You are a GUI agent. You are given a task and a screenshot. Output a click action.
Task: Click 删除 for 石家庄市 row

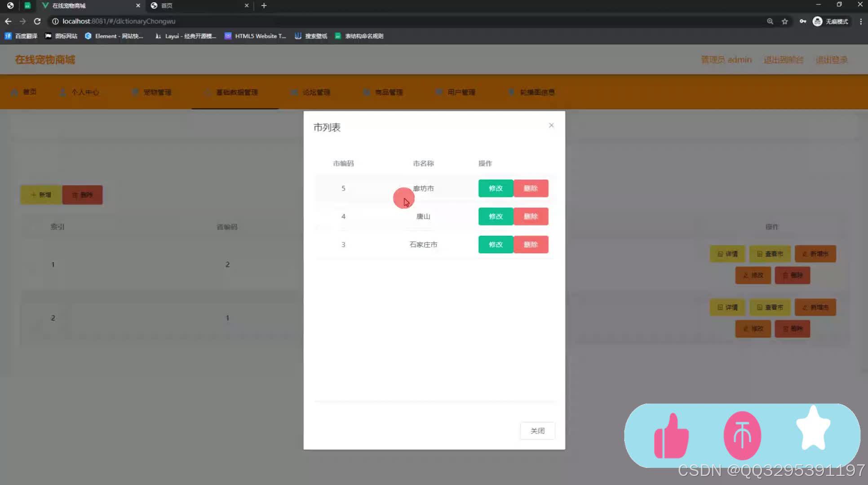531,244
